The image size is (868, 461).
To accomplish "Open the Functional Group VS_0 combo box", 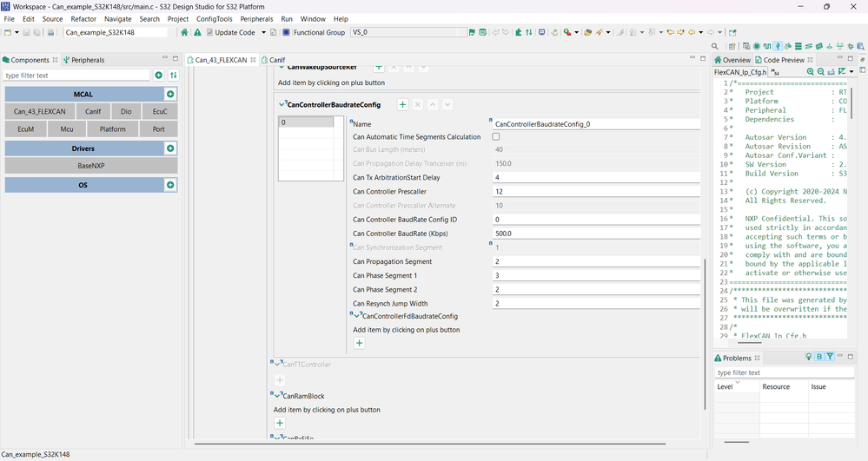I will click(x=408, y=32).
